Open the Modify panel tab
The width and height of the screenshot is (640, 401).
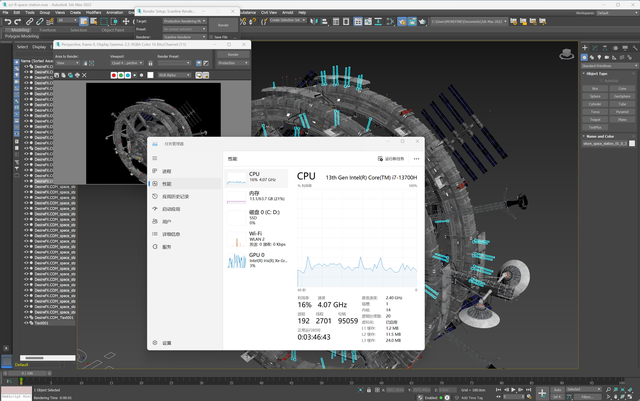pos(595,48)
